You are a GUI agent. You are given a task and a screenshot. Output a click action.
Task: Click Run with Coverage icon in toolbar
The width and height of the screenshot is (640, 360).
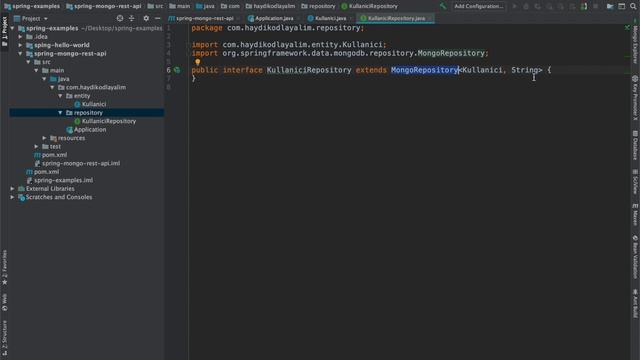538,6
